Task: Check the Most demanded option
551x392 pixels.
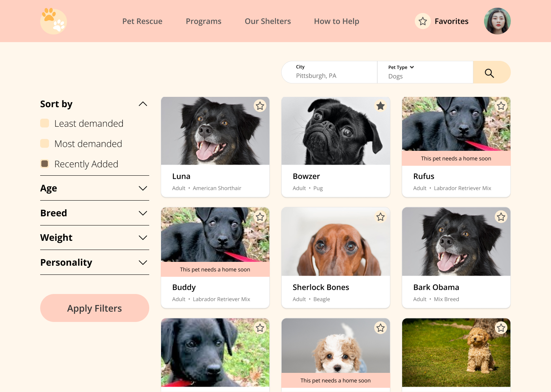Action: (x=45, y=144)
